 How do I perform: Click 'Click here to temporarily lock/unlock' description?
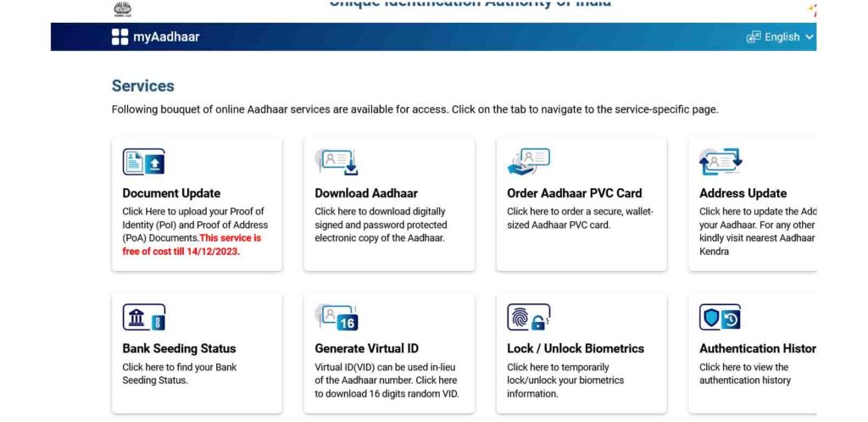coord(565,380)
